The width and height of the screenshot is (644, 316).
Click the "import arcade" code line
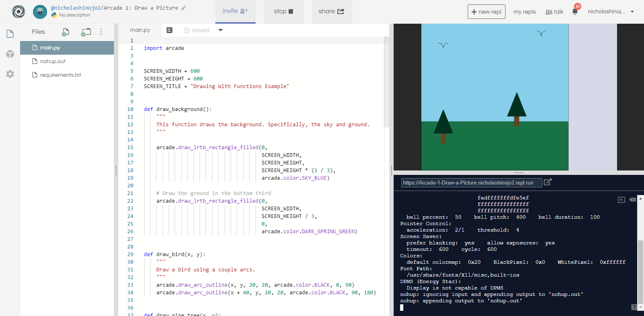pos(164,48)
